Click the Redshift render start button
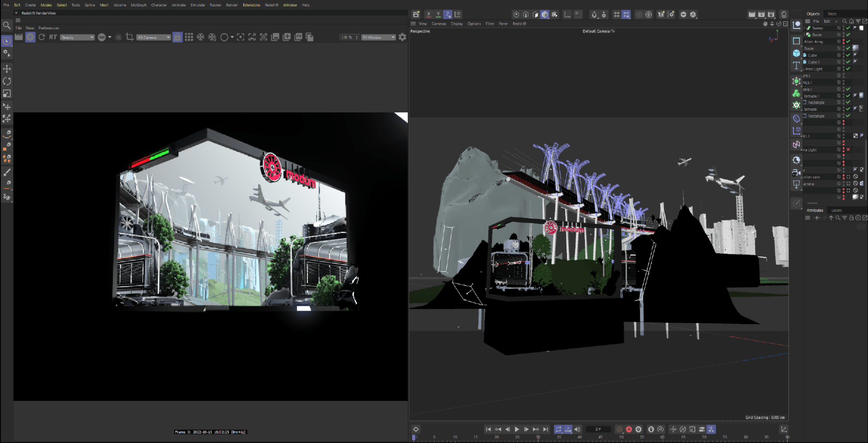Screen dimensions: 868x443 pyautogui.click(x=30, y=37)
